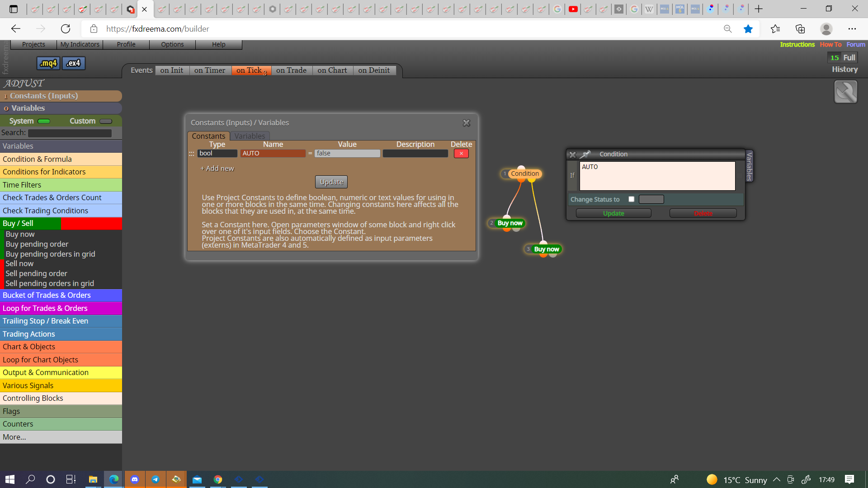The width and height of the screenshot is (868, 488).
Task: Click the green Update button in Condition window
Action: 613,213
